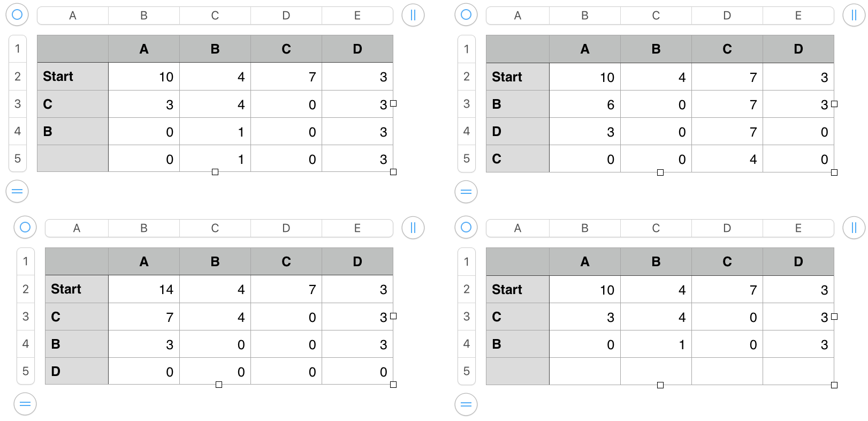Click the top-right table's circular select handle
Screen dimensions: 868x421
click(466, 14)
